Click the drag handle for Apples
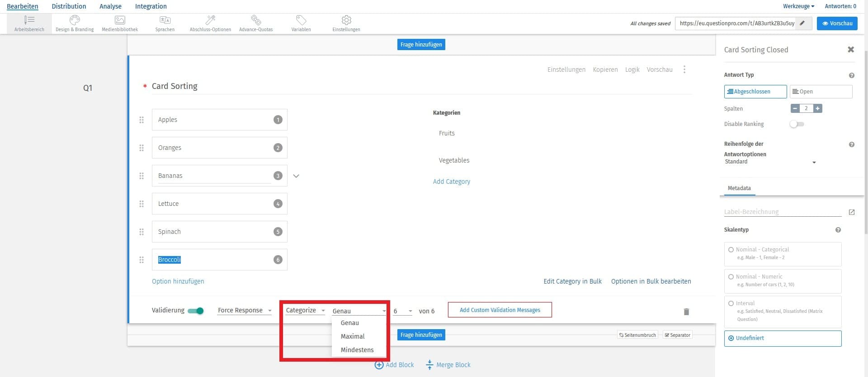The height and width of the screenshot is (377, 868). 142,120
